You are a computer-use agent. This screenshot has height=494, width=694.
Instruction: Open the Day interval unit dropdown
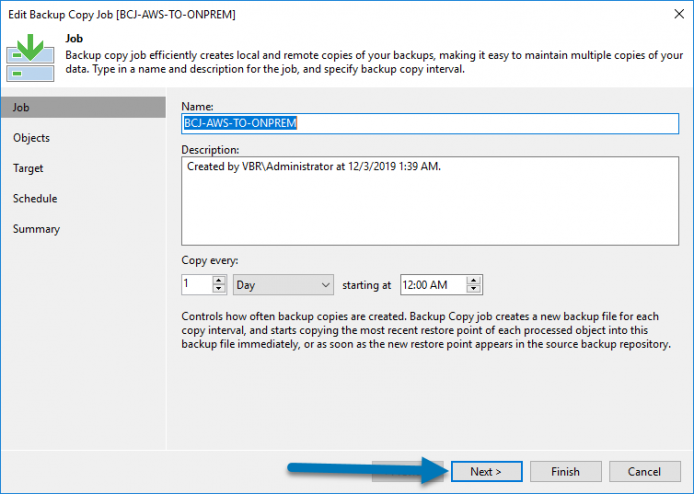283,285
